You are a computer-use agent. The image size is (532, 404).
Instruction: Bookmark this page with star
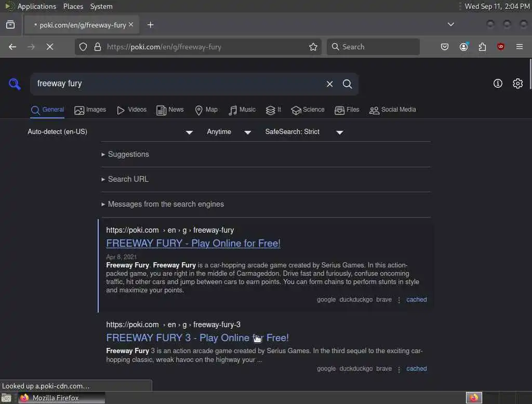[313, 47]
